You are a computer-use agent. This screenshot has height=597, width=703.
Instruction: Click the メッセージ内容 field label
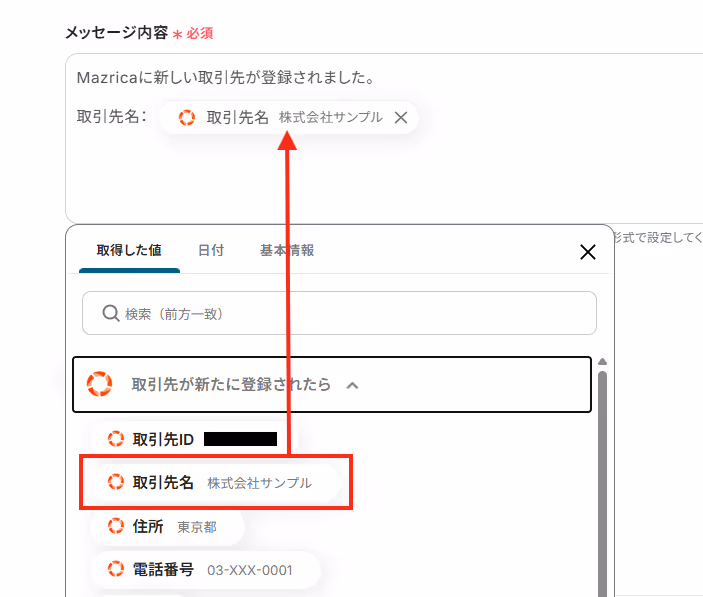[x=117, y=33]
